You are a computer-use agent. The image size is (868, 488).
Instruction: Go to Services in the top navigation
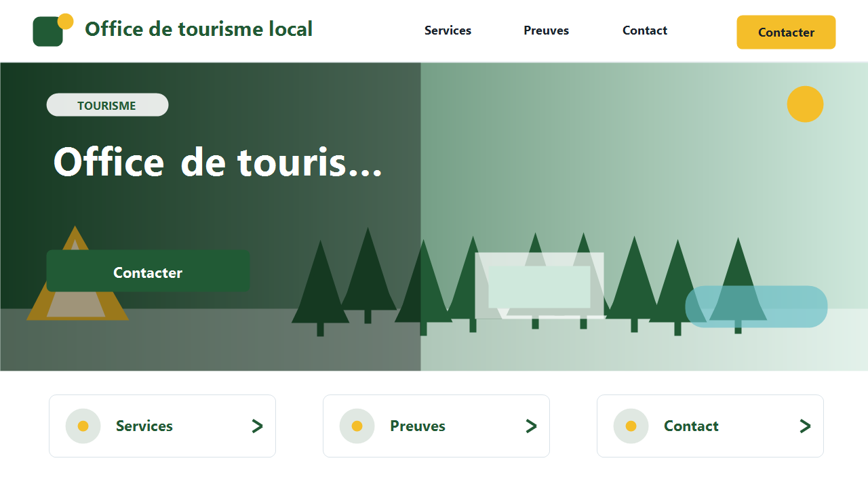[x=448, y=30]
